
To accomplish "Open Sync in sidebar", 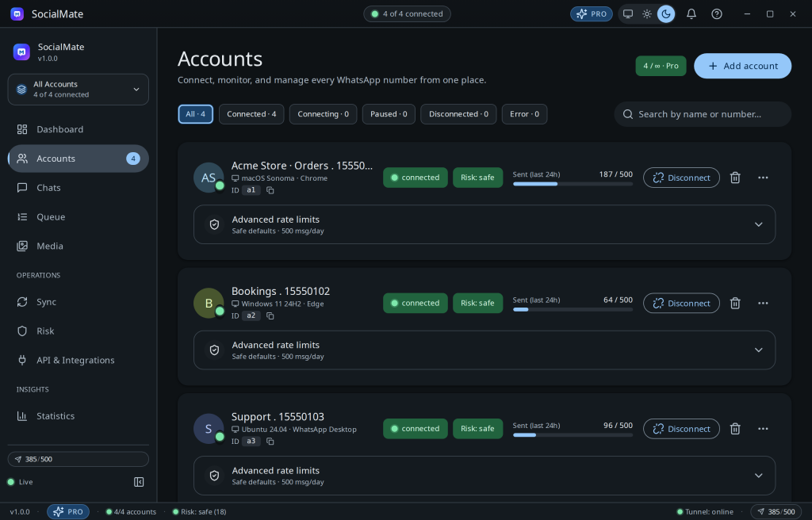I will tap(79, 302).
